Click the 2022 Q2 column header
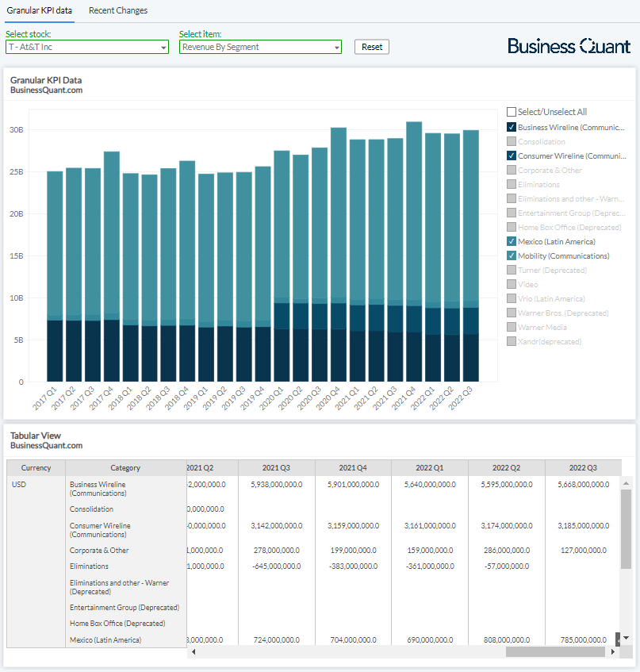Image resolution: width=640 pixels, height=672 pixels. point(506,468)
